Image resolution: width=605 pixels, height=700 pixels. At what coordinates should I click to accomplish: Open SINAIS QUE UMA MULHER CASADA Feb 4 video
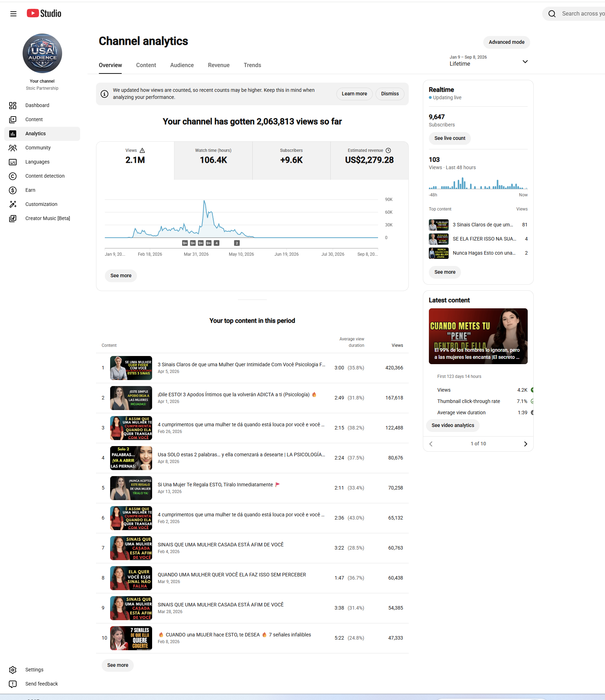[x=221, y=545]
